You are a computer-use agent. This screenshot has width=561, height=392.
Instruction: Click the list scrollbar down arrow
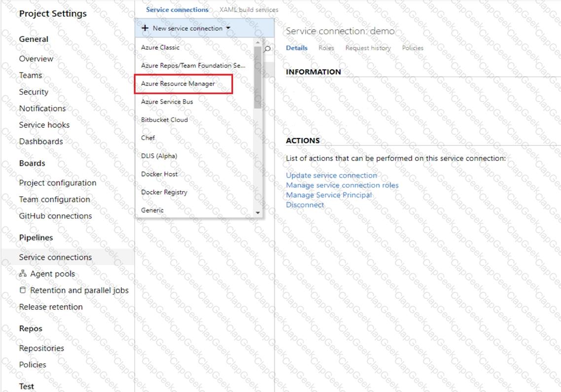click(258, 213)
